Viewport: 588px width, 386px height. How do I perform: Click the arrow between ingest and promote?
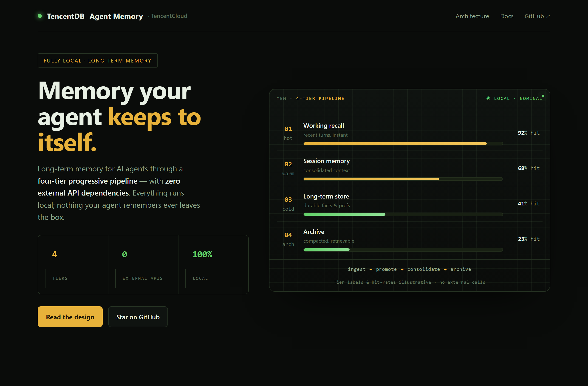coord(371,269)
